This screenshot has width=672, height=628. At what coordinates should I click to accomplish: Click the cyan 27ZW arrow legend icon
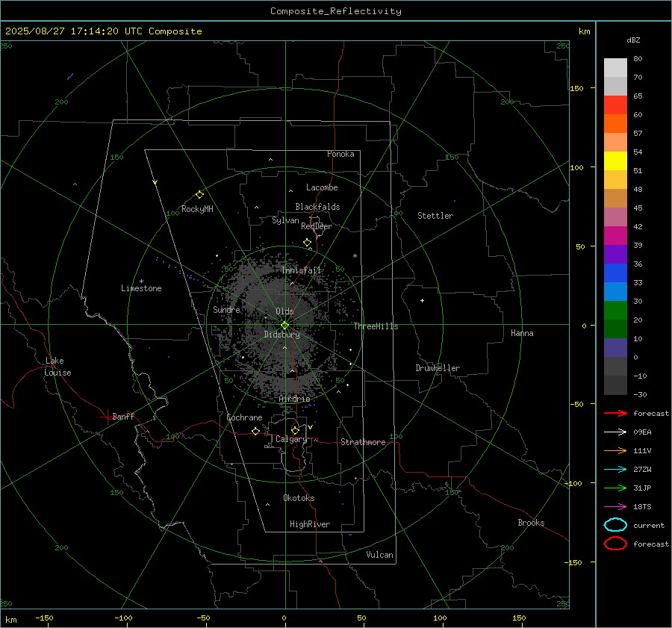click(x=615, y=470)
